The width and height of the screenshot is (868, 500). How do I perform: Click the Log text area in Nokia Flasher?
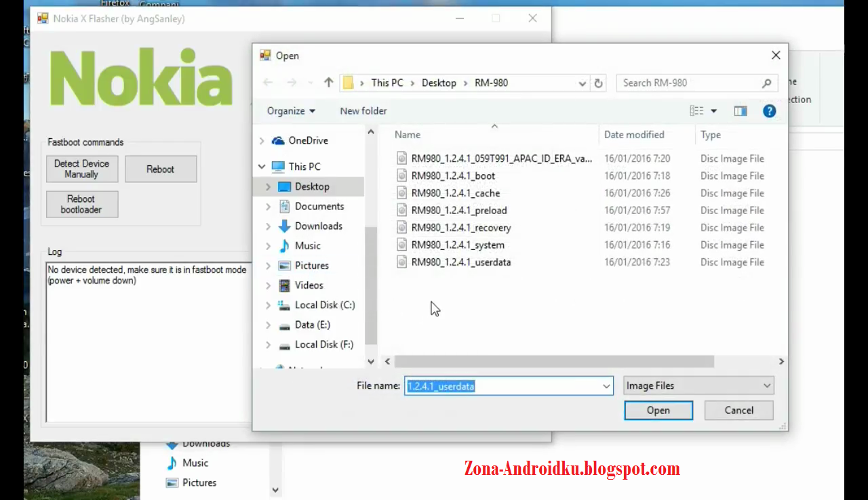[148, 342]
